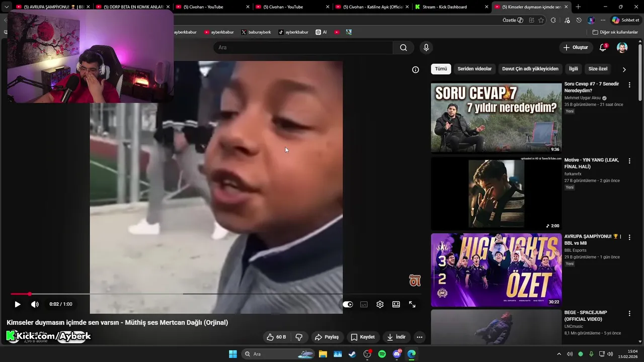Open a new browser tab plus button

[578, 7]
